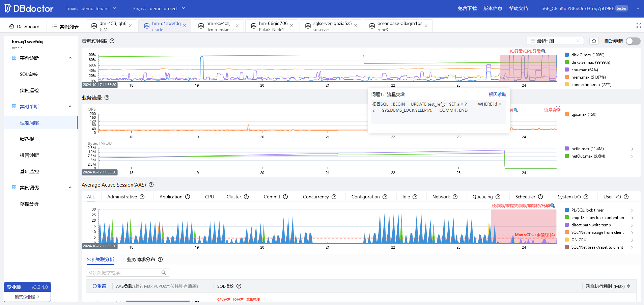The width and height of the screenshot is (644, 305).
Task: Click the 长事务 anomaly magnifier icon
Action: (x=552, y=205)
